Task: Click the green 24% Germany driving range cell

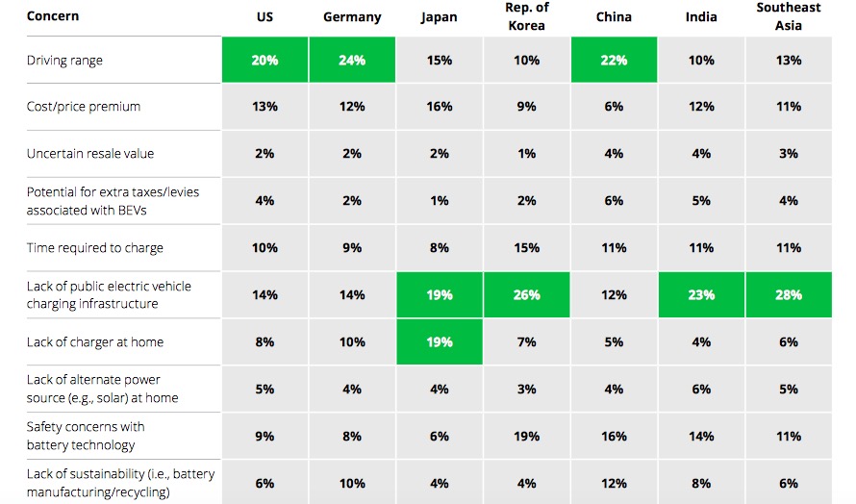Action: tap(352, 61)
